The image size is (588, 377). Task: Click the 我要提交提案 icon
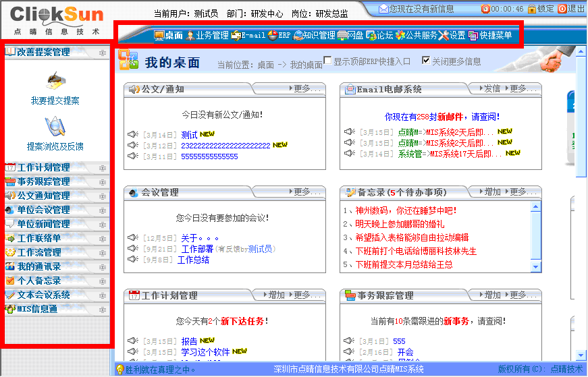pyautogui.click(x=55, y=80)
